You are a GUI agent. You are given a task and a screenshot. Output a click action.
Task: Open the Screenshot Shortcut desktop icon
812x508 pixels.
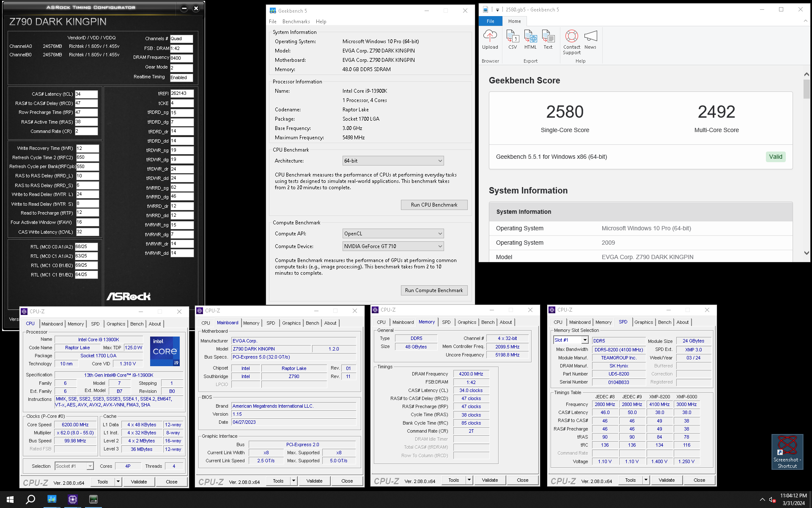787,452
